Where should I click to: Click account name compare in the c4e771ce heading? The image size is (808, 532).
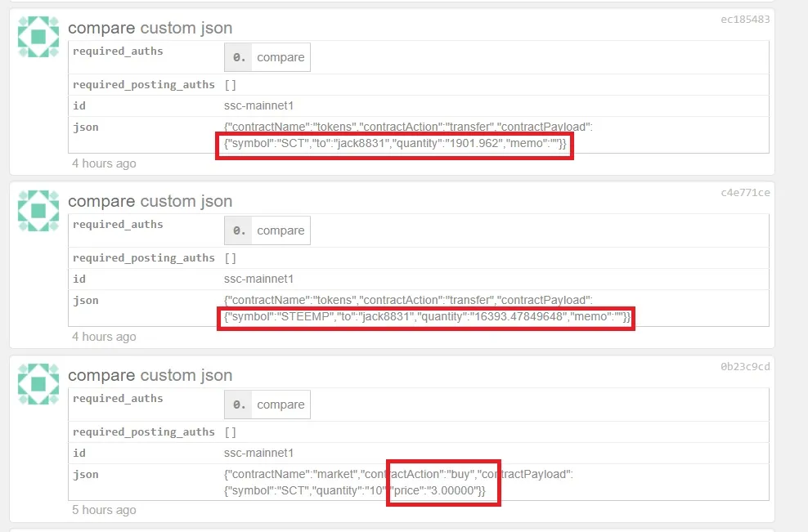101,201
